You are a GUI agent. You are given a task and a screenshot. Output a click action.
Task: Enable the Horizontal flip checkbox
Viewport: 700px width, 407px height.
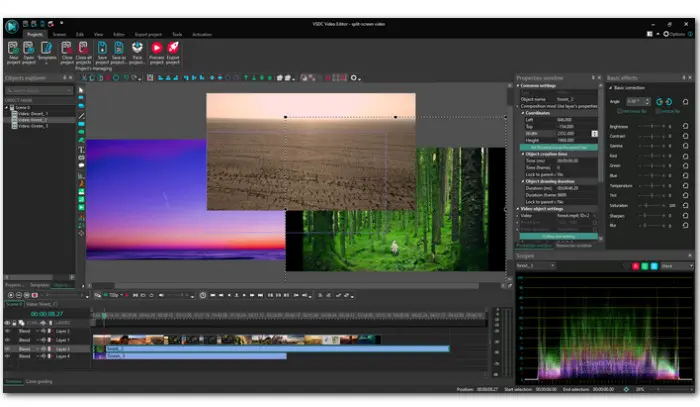click(x=619, y=111)
